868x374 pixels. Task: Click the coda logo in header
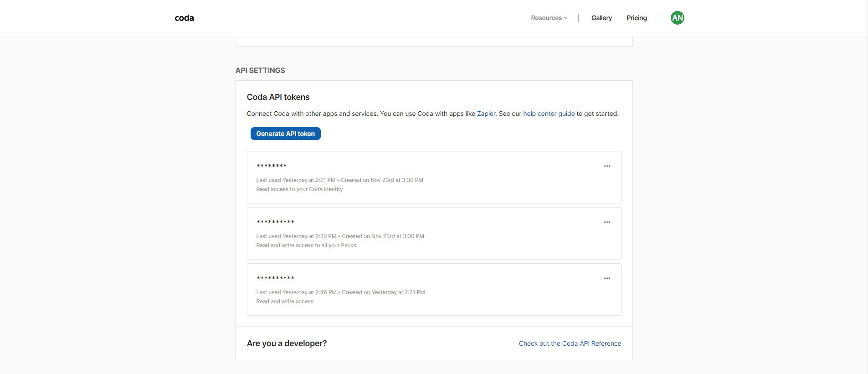(184, 18)
